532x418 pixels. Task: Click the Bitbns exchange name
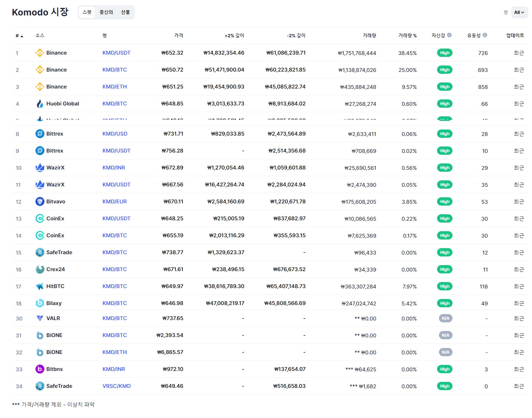[x=55, y=369]
